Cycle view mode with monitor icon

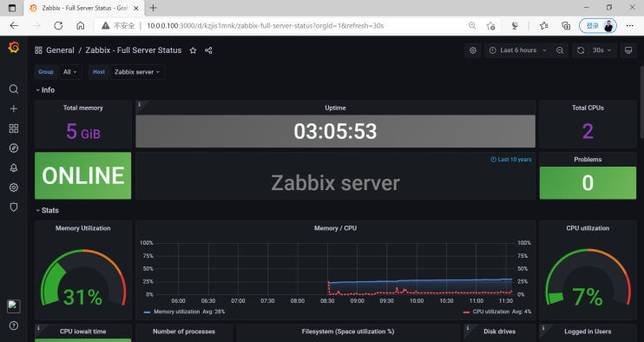[628, 50]
